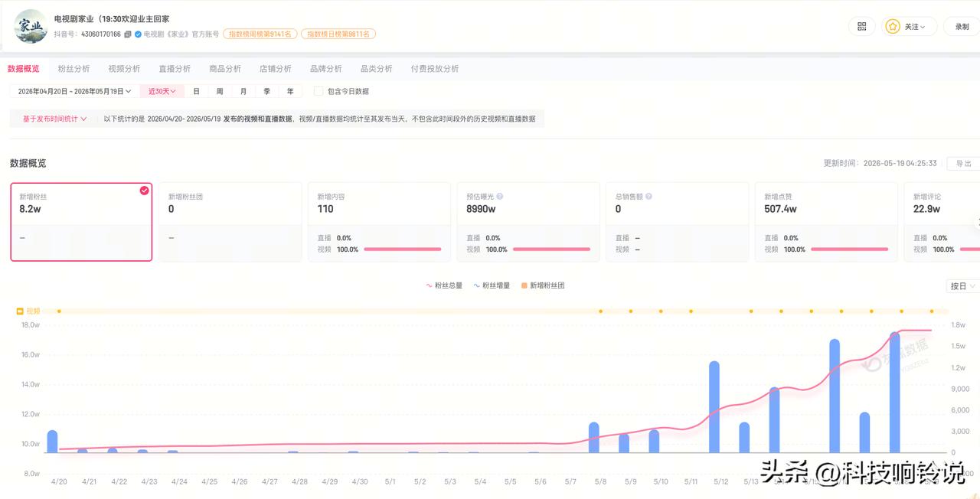980x499 pixels.
Task: Click the 家业 account avatar
Action: tap(31, 26)
